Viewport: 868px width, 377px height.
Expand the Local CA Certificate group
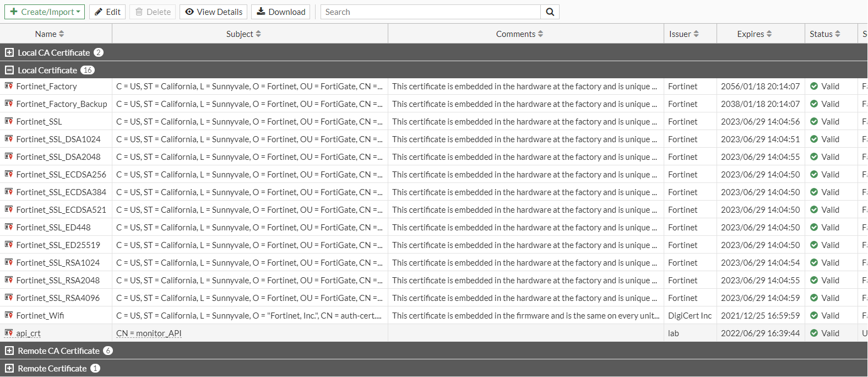9,52
